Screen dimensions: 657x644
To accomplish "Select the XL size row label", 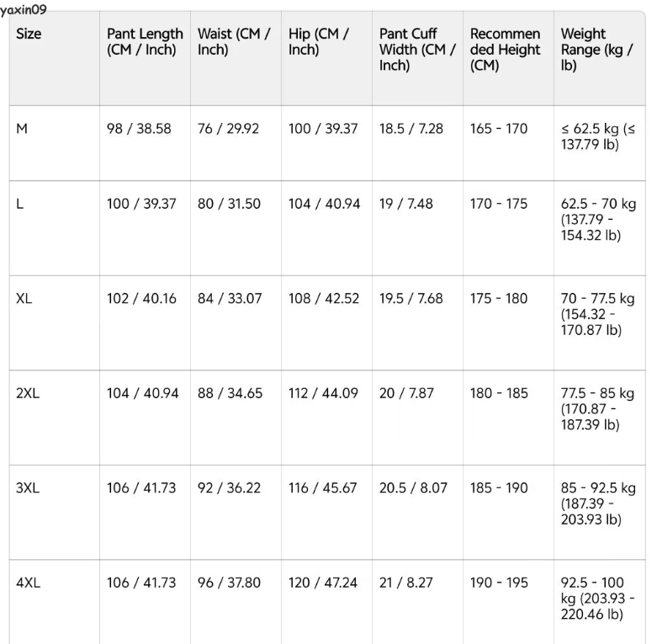I will pyautogui.click(x=24, y=299).
